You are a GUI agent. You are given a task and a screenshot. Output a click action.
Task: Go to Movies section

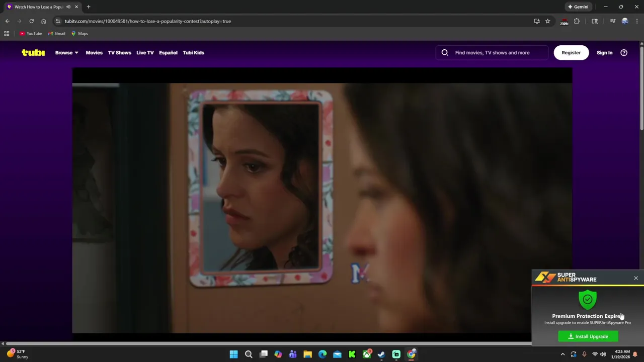(94, 52)
